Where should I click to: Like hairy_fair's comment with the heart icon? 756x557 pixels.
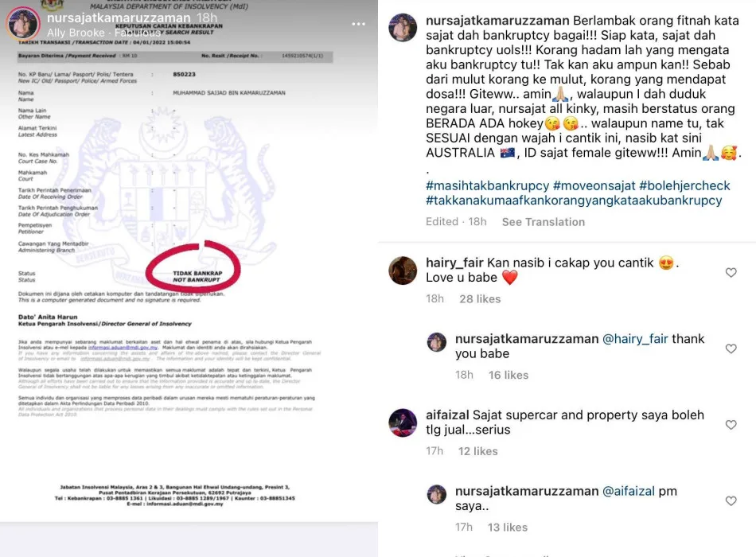coord(731,272)
